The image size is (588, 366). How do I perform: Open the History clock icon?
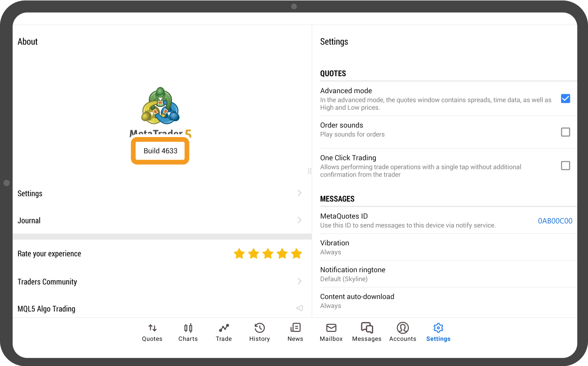click(x=260, y=328)
